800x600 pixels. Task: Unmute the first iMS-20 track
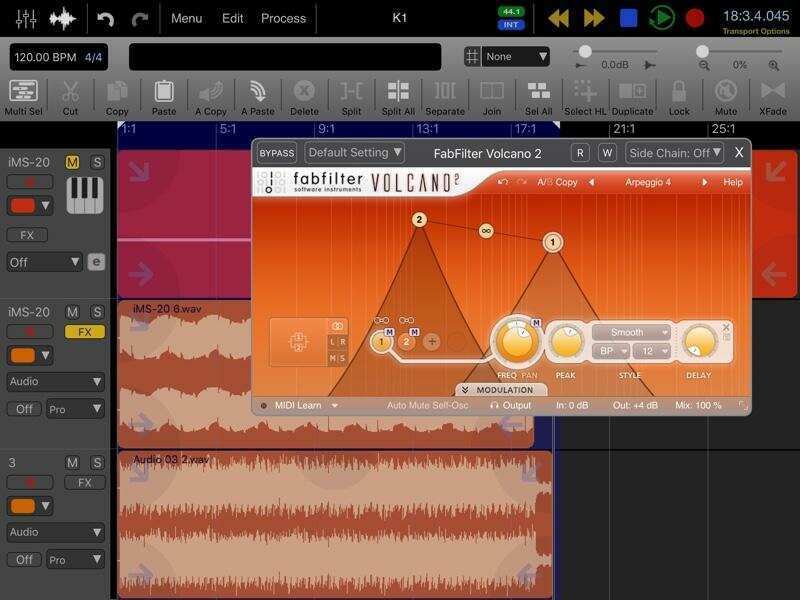(x=72, y=162)
